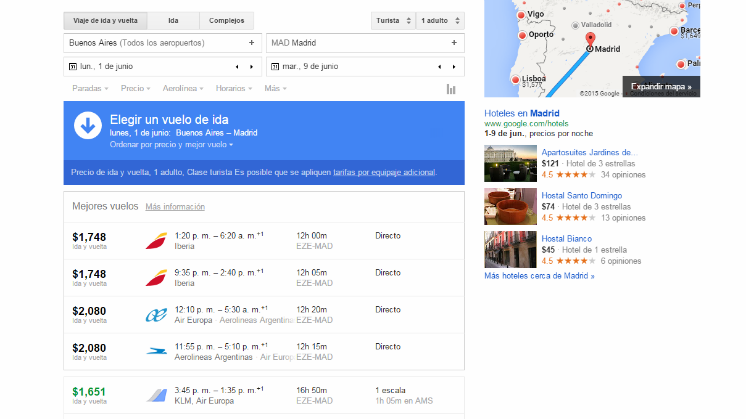Edit the MAD Madrid destination field
The width and height of the screenshot is (746, 419).
click(x=365, y=43)
